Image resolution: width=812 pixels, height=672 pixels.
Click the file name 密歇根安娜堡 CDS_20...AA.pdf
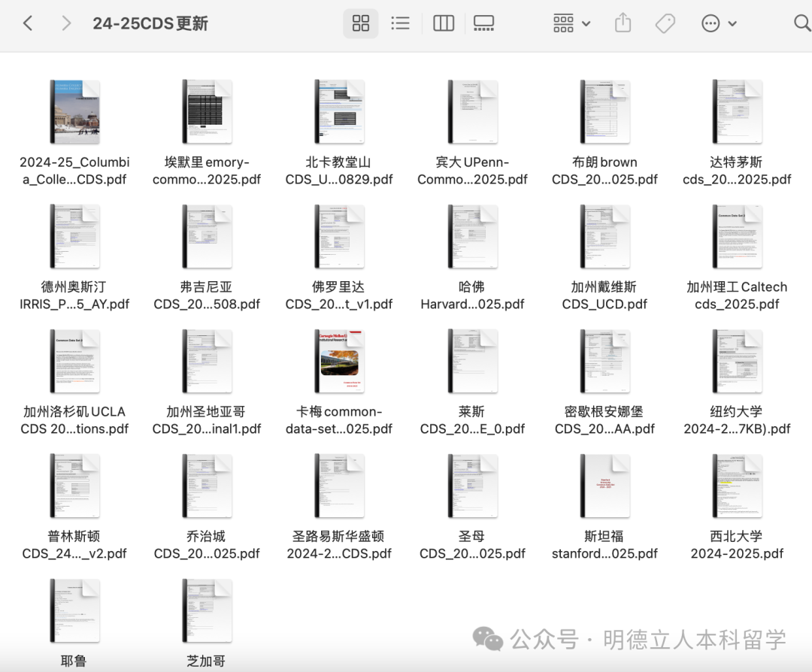[x=604, y=420]
